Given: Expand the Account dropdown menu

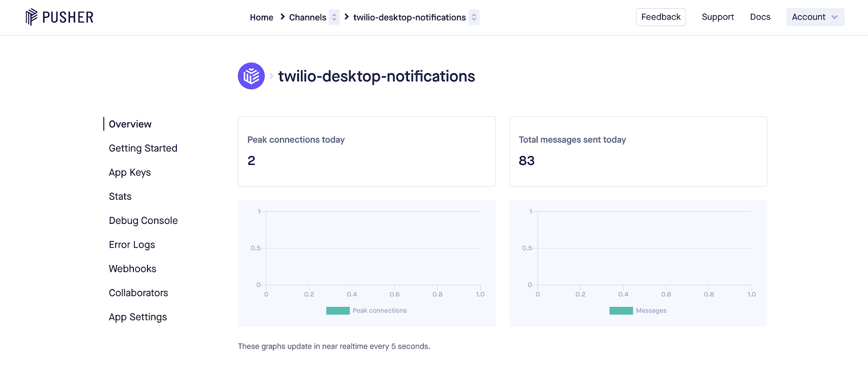Looking at the screenshot, I should click(x=815, y=17).
